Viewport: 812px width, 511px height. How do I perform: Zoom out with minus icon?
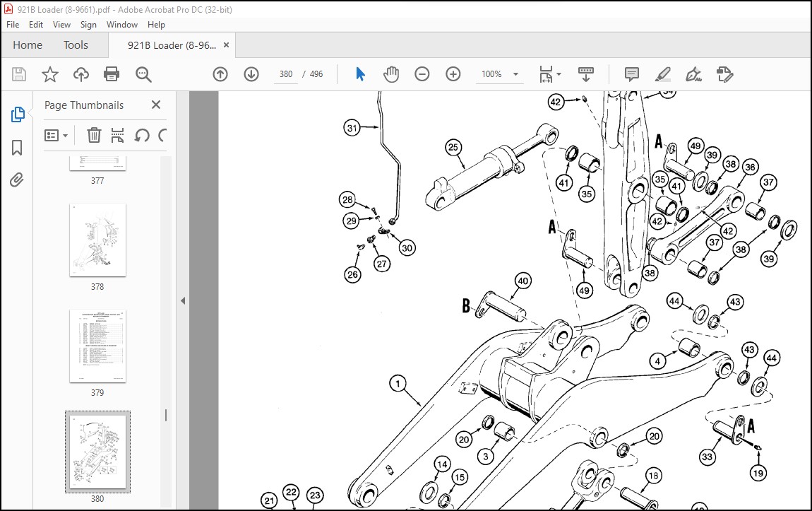pyautogui.click(x=422, y=74)
